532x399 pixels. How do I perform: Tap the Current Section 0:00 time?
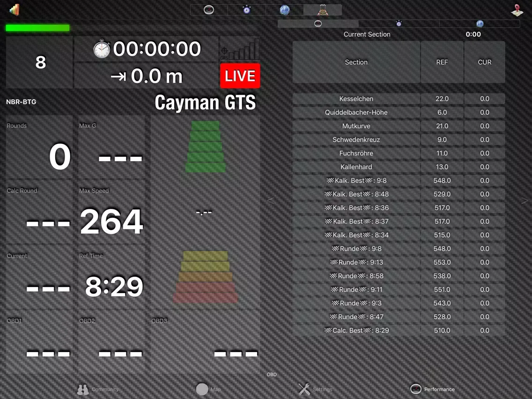pyautogui.click(x=473, y=34)
